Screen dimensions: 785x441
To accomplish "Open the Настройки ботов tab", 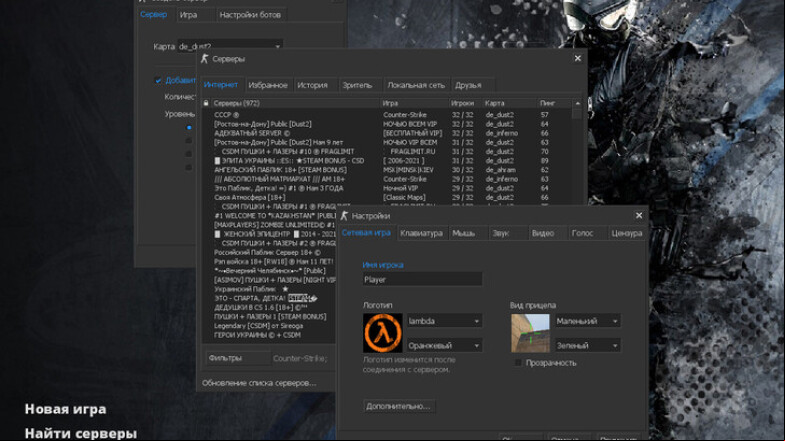I will click(x=250, y=15).
